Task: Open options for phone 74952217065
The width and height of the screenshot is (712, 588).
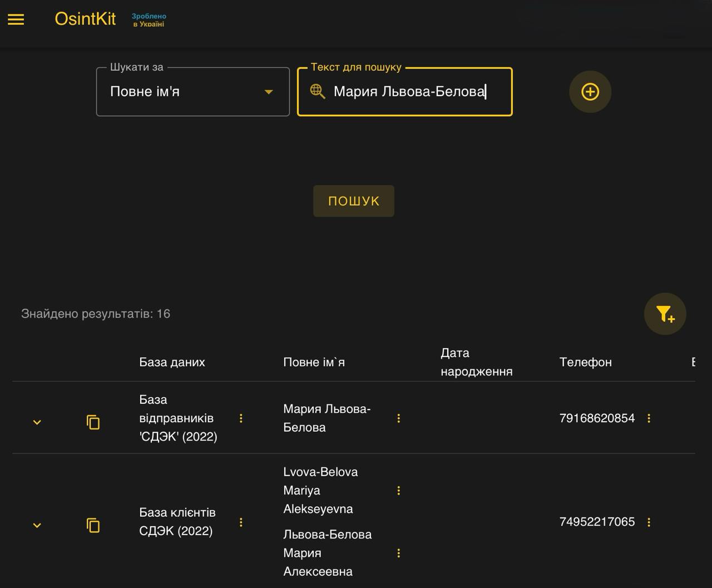Action: tap(649, 522)
